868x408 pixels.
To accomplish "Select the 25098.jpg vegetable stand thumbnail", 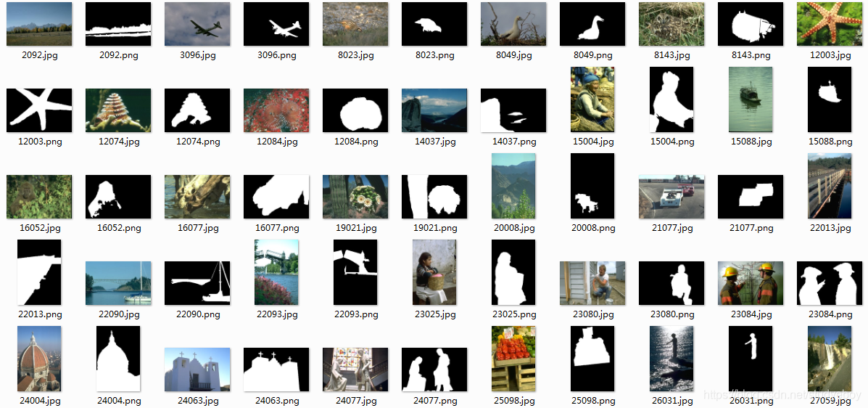I will [x=513, y=359].
